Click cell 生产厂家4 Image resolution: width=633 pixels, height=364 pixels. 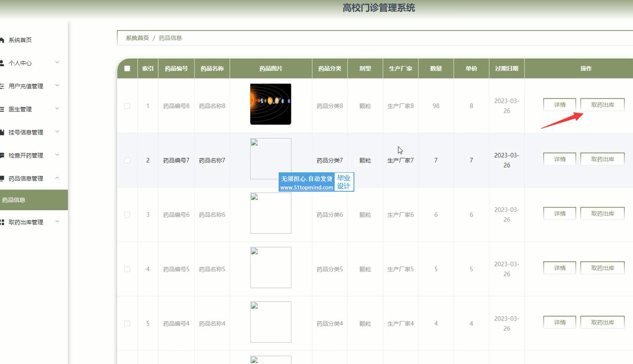pyautogui.click(x=400, y=324)
